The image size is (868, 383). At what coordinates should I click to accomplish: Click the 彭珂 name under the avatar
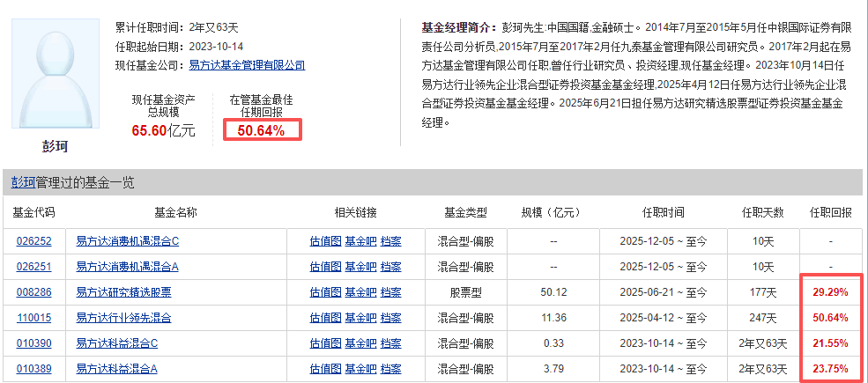tap(56, 146)
